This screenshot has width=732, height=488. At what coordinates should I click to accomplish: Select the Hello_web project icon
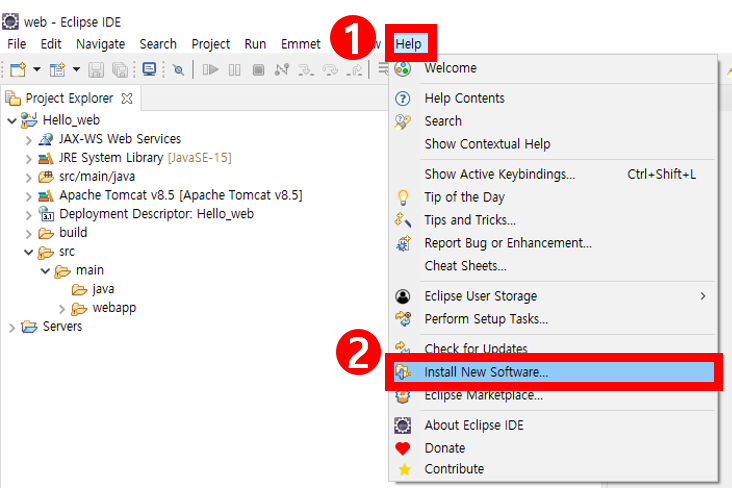click(x=29, y=120)
